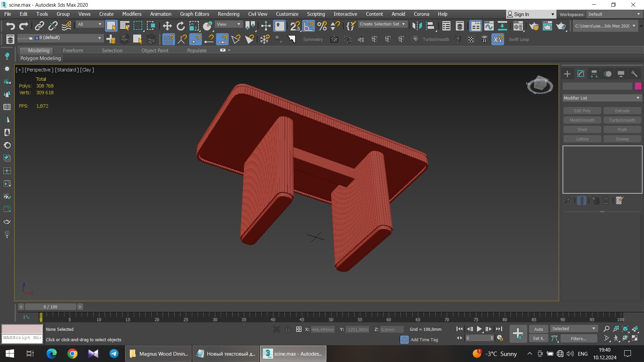The height and width of the screenshot is (362, 644).
Task: Expand the Modifier List dropdown
Action: click(x=602, y=98)
